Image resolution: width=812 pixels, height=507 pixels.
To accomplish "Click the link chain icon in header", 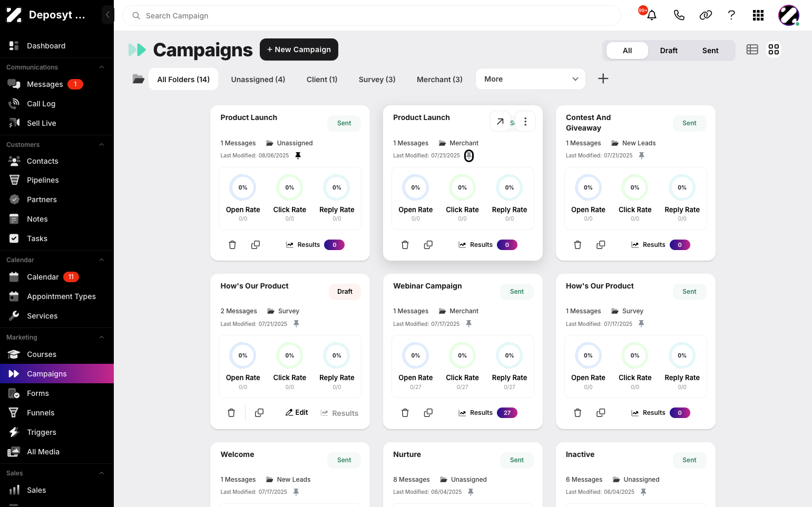I will (706, 15).
